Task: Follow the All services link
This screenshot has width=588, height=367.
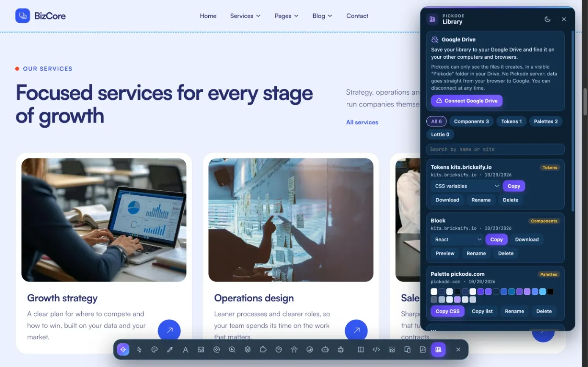Action: [x=362, y=122]
